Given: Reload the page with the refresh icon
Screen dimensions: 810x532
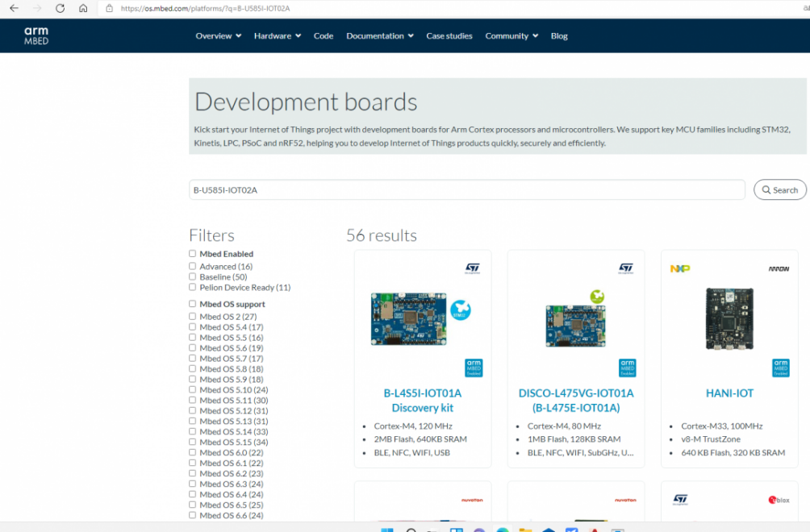Looking at the screenshot, I should tap(60, 8).
